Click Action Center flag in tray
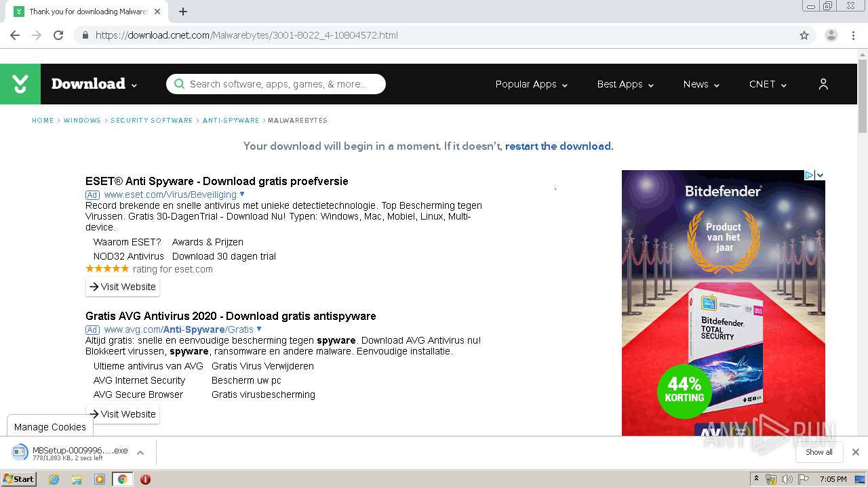This screenshot has height=488, width=868. click(803, 479)
